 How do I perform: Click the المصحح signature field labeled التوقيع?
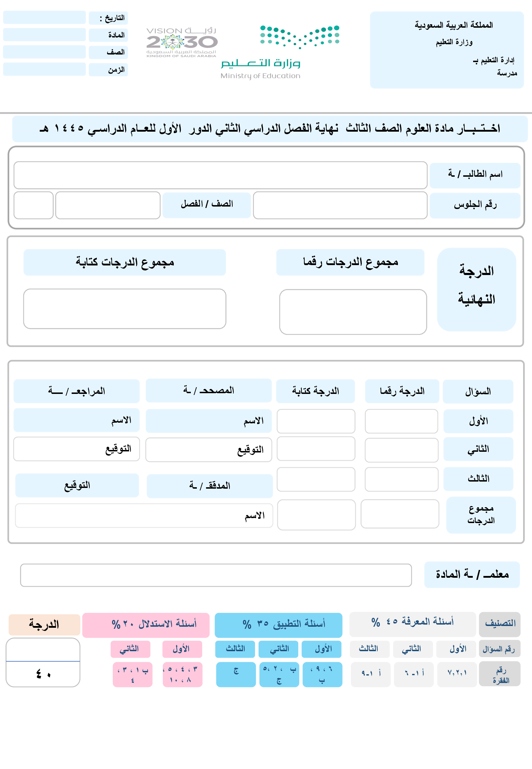pos(209,450)
